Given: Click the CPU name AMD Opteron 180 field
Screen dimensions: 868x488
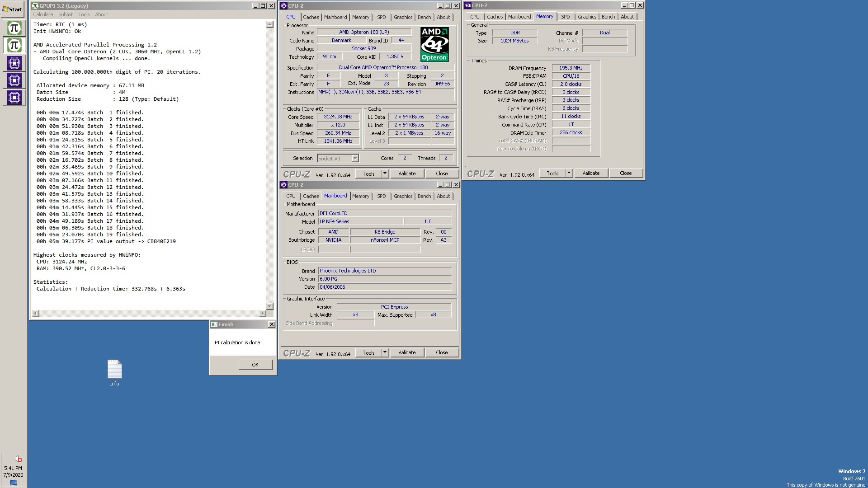Looking at the screenshot, I should 364,32.
